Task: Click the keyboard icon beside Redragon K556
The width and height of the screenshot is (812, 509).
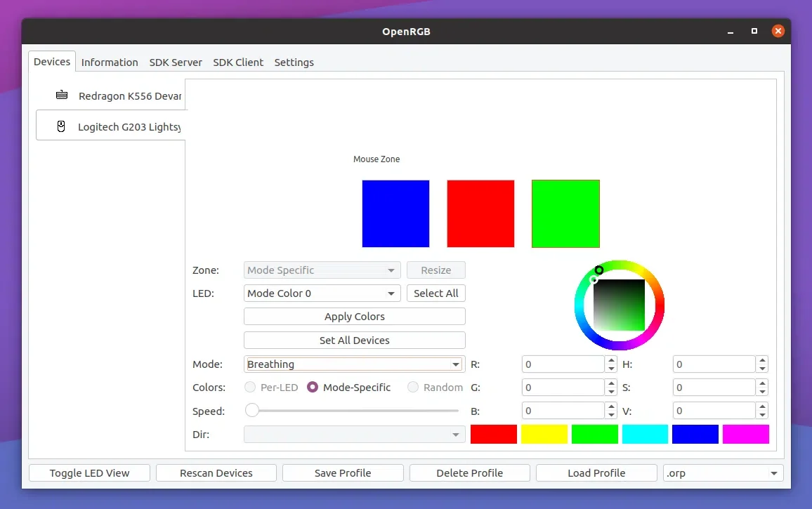Action: click(x=63, y=96)
